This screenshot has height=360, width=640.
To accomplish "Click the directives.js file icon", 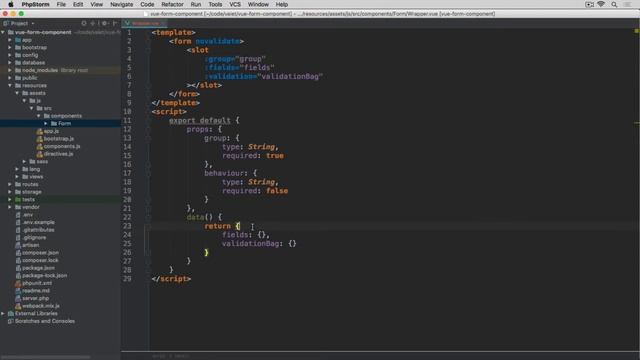I will click(40, 154).
